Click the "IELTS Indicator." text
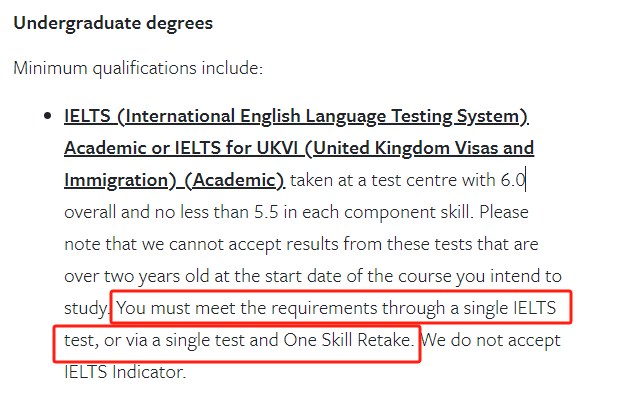The image size is (633, 393). pos(125,372)
